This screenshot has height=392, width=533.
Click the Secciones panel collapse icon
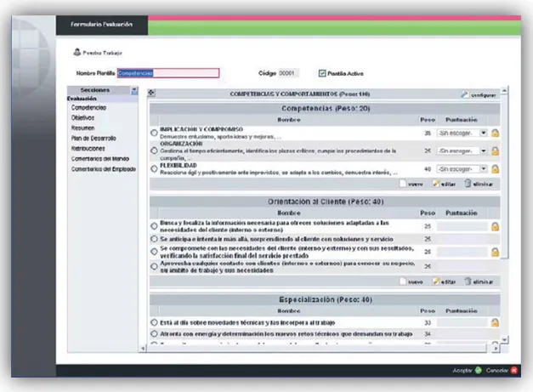pyautogui.click(x=134, y=90)
